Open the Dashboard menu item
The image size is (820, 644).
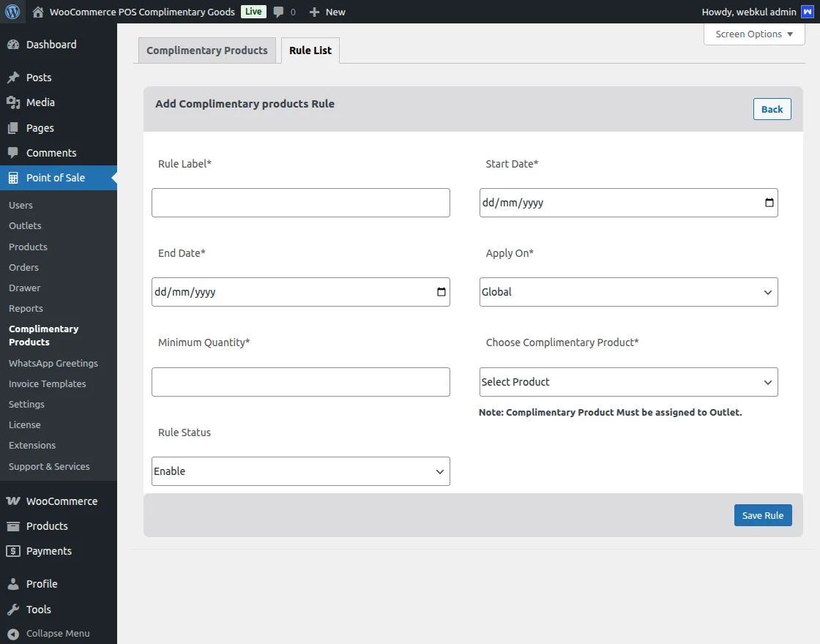(51, 45)
